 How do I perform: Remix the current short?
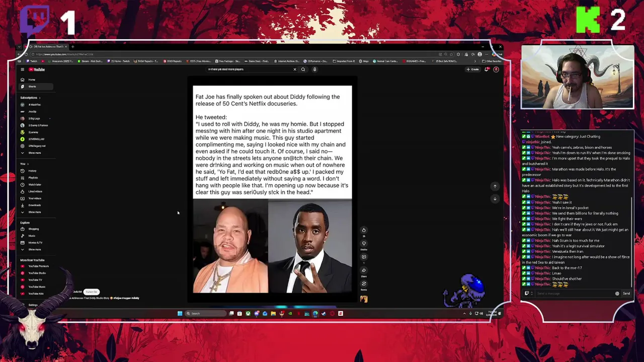coord(364,284)
